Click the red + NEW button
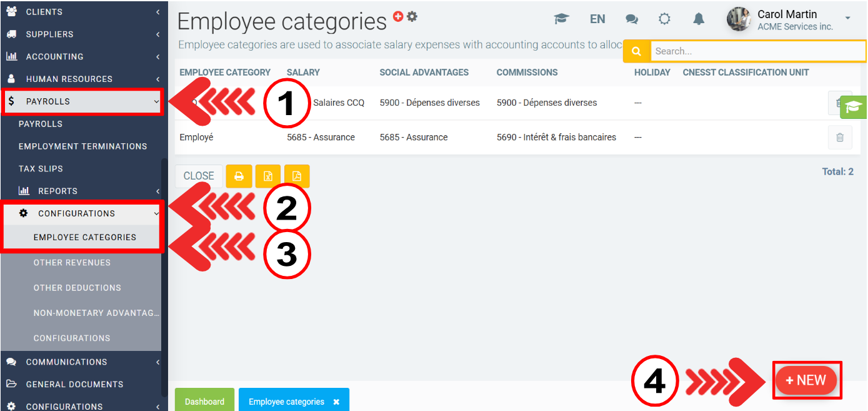 pyautogui.click(x=806, y=380)
